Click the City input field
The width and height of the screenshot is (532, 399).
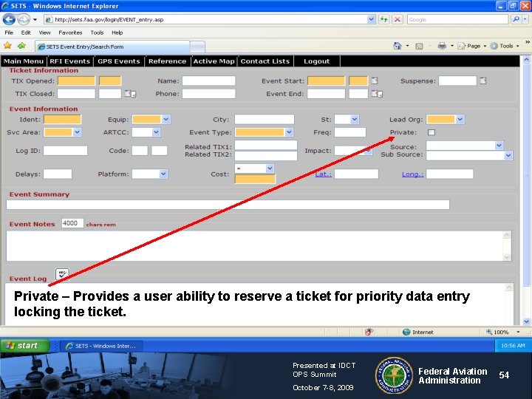click(x=265, y=119)
